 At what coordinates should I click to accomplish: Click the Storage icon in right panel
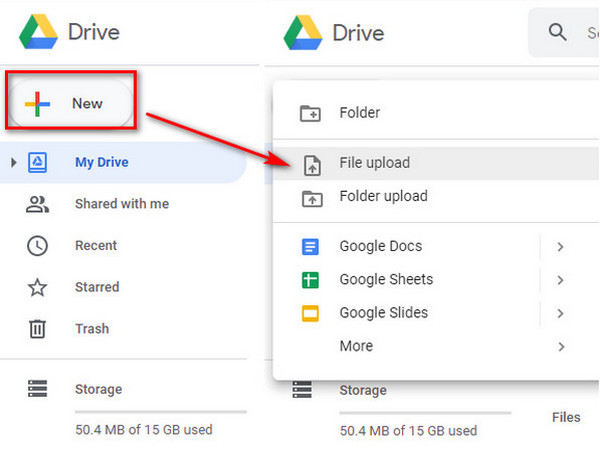click(302, 390)
